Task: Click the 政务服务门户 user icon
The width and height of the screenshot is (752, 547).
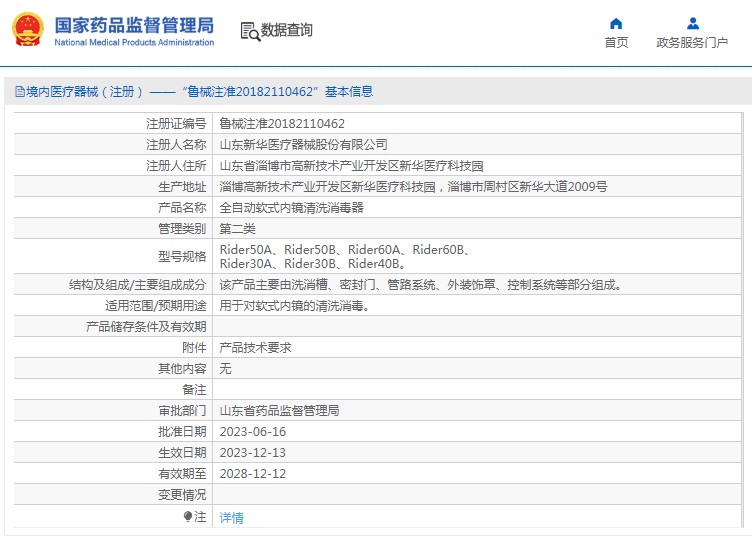Action: (x=692, y=23)
